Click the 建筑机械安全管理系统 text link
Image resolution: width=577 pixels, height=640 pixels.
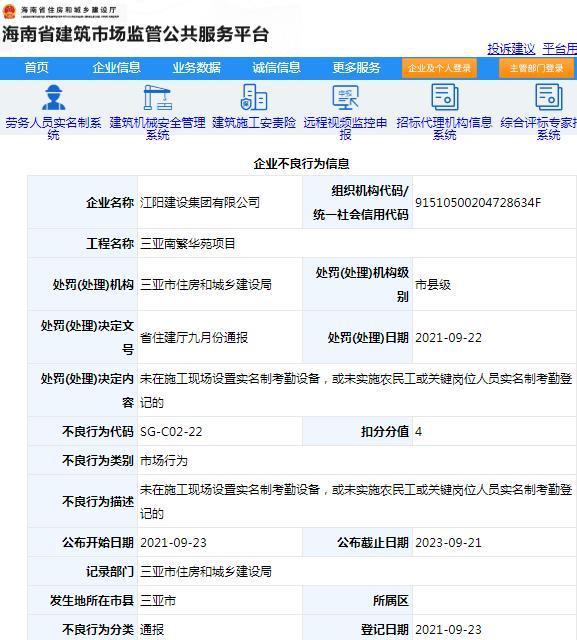pos(157,129)
